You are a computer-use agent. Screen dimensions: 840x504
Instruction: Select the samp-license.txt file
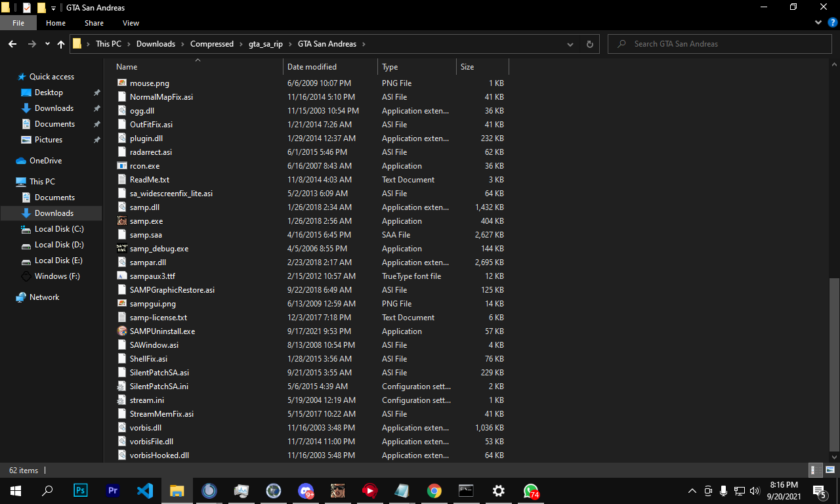pos(158,318)
